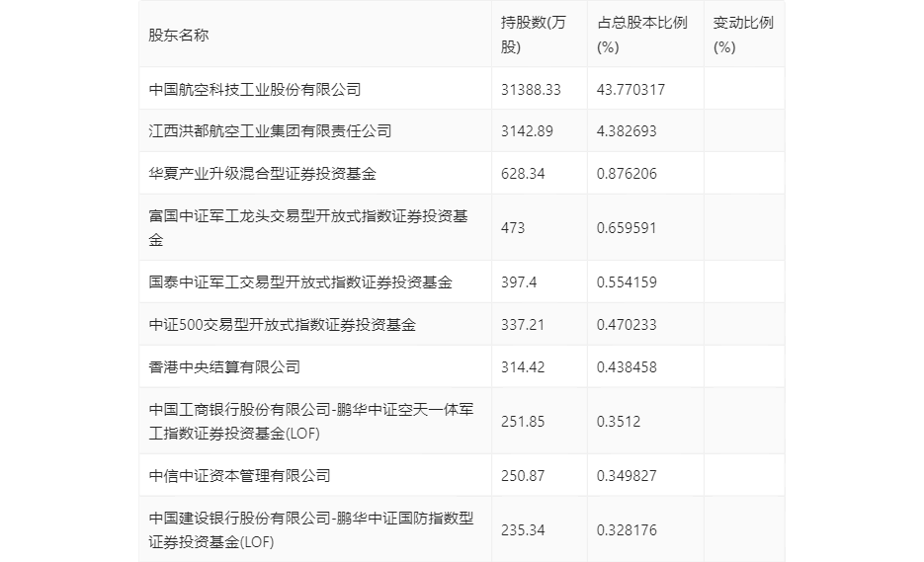Select 中信中证资本管理有限公司 shareholder name
This screenshot has width=924, height=562.
click(x=239, y=476)
